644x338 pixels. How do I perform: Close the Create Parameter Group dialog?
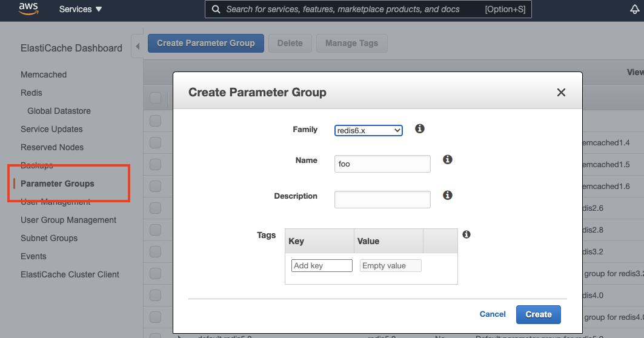(x=561, y=93)
